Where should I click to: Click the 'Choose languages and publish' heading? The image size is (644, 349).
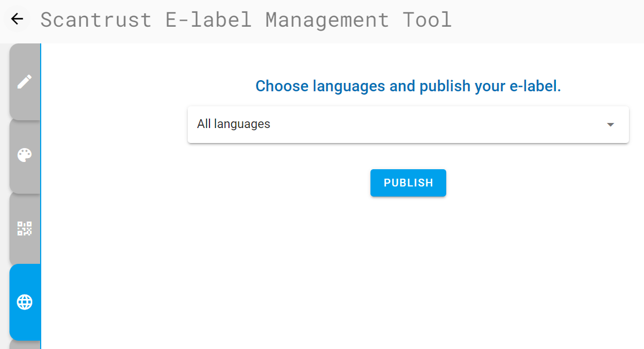coord(408,86)
